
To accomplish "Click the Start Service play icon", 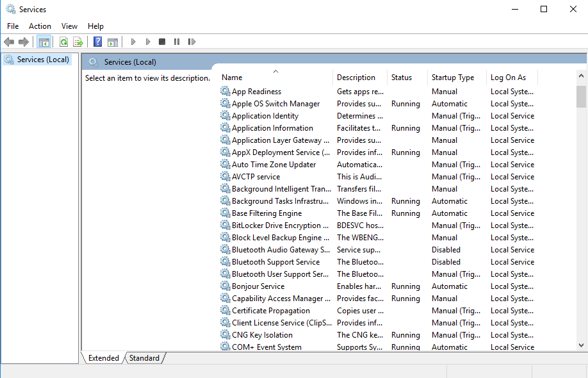I will [x=133, y=42].
